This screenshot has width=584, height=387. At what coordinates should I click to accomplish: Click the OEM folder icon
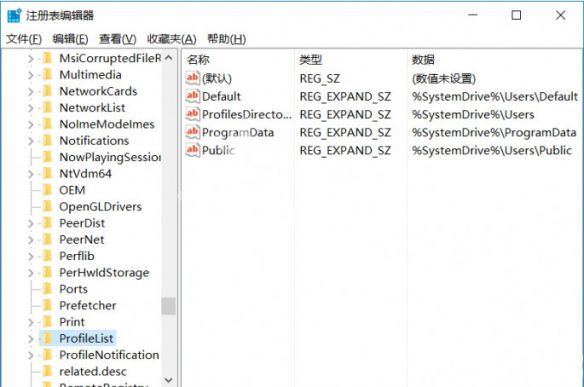47,190
